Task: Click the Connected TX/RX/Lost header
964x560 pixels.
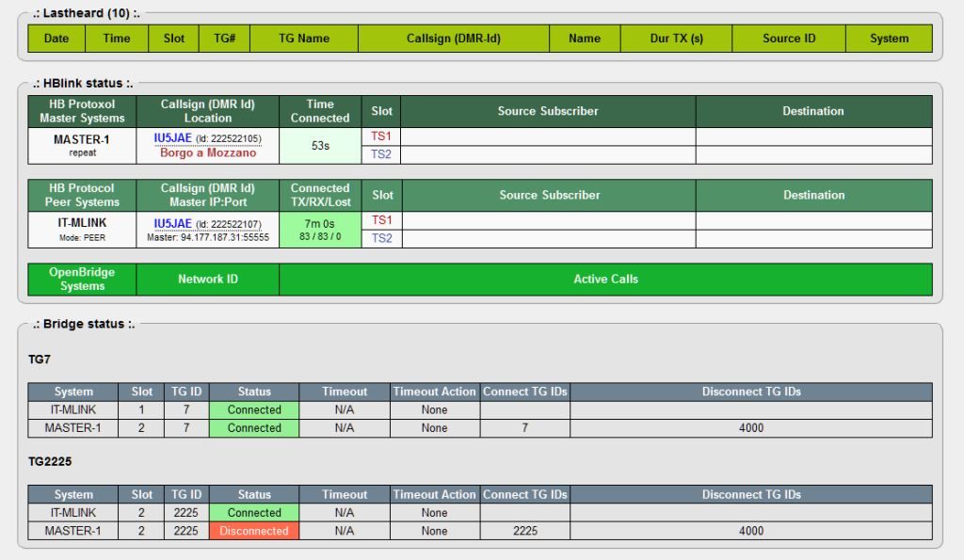Action: 320,195
